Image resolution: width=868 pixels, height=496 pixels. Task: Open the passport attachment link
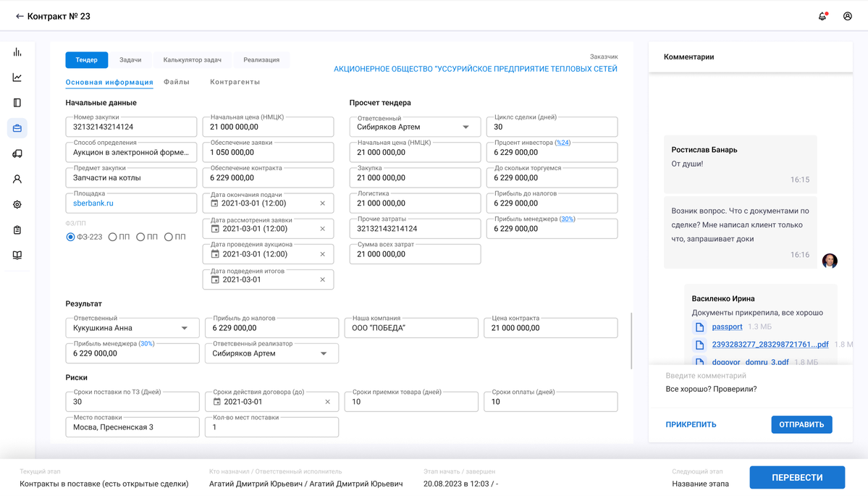(727, 327)
